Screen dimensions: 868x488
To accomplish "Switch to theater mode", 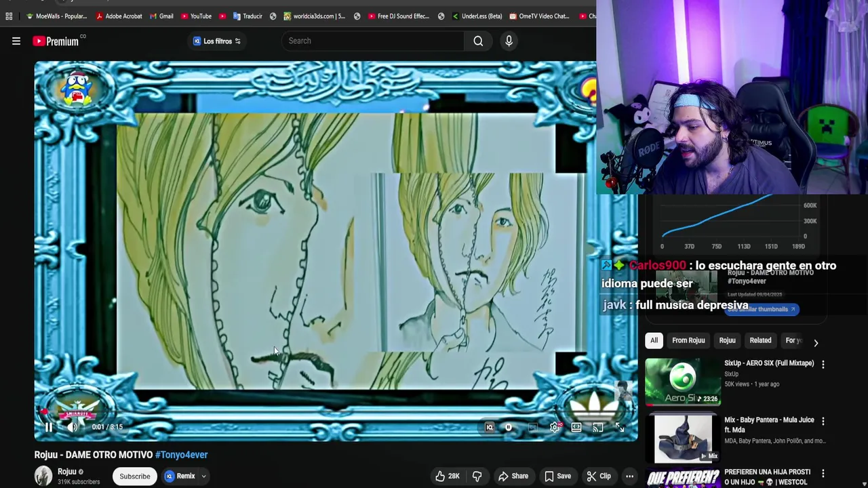I will point(576,427).
